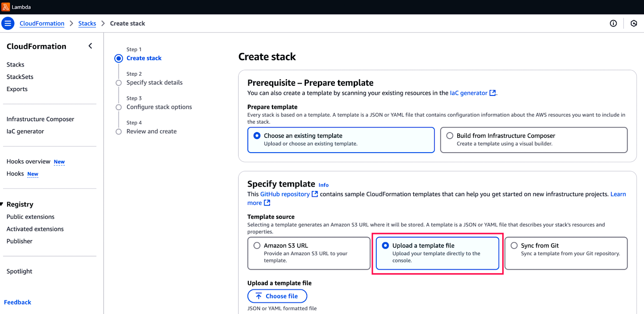This screenshot has width=644, height=314.
Task: Open Stacks breadcrumb link
Action: pos(87,23)
